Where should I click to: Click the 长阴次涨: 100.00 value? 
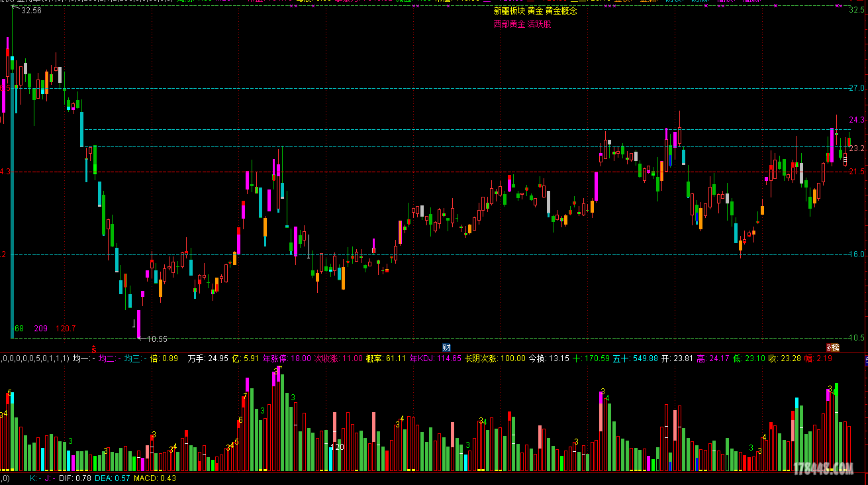(495, 358)
